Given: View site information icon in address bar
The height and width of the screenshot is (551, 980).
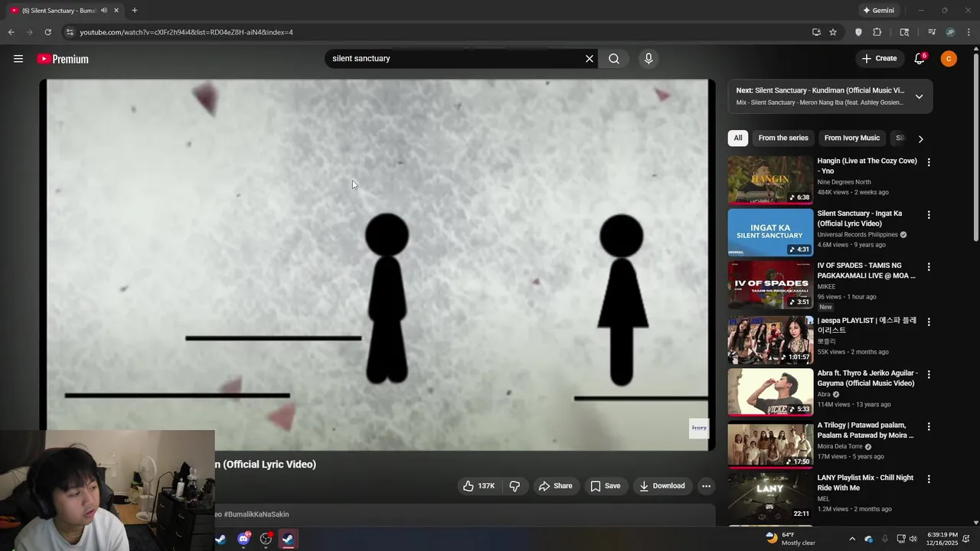Looking at the screenshot, I should tap(69, 32).
